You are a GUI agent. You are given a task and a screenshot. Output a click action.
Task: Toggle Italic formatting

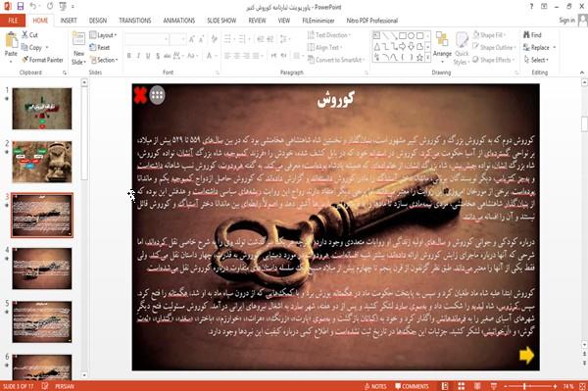tap(138, 56)
